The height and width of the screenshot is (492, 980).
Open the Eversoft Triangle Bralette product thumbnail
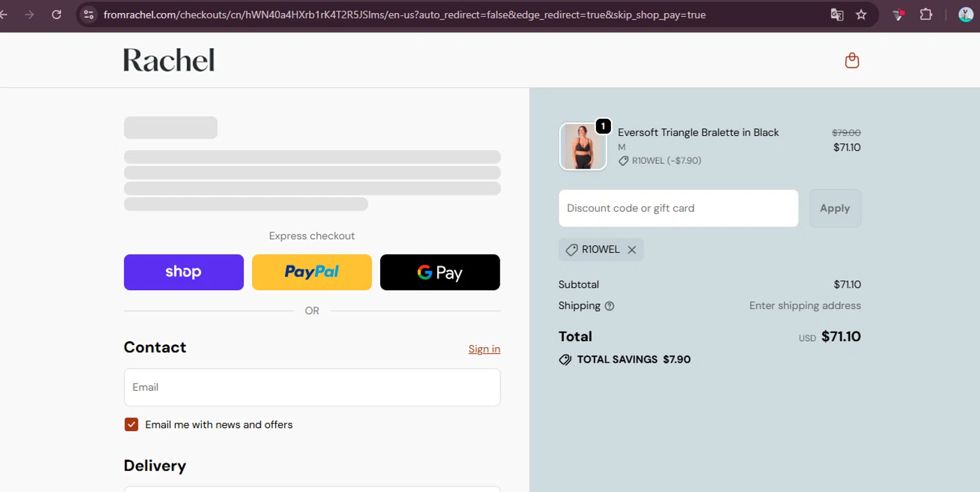click(x=583, y=146)
